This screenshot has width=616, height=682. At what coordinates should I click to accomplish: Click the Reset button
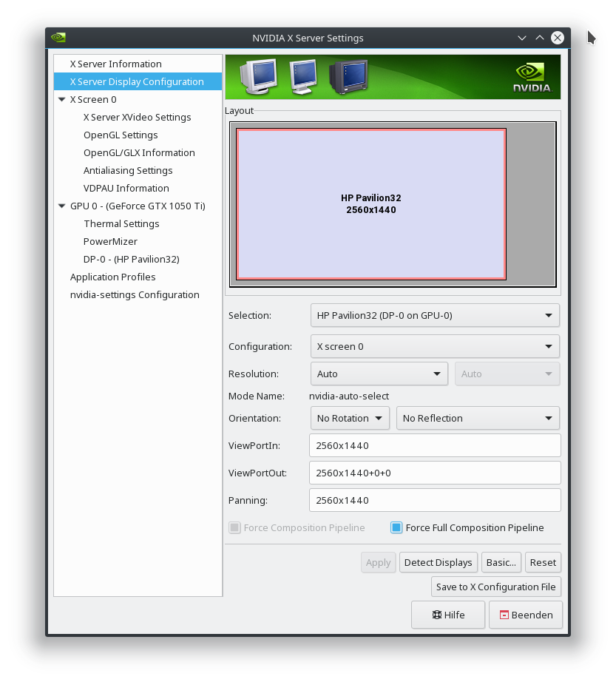(543, 562)
